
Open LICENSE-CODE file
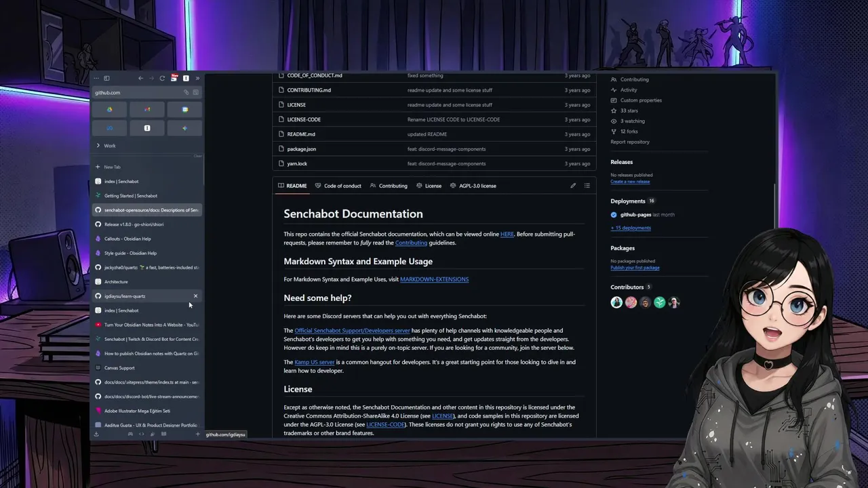pos(304,119)
